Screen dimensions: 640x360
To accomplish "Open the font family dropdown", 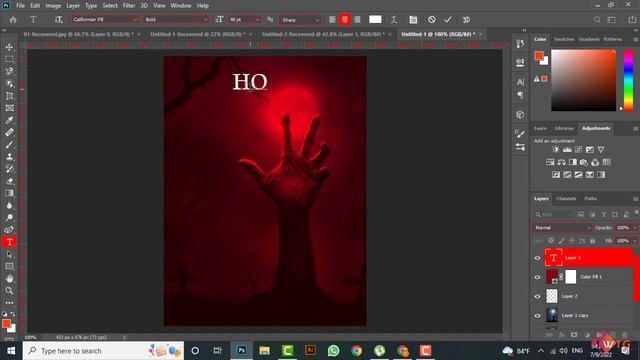I will 105,20.
